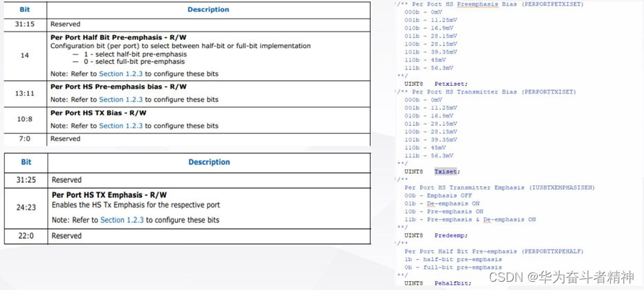Click the '10b - Pre-emphasis ON' code line
The image size is (644, 290).
point(444,212)
